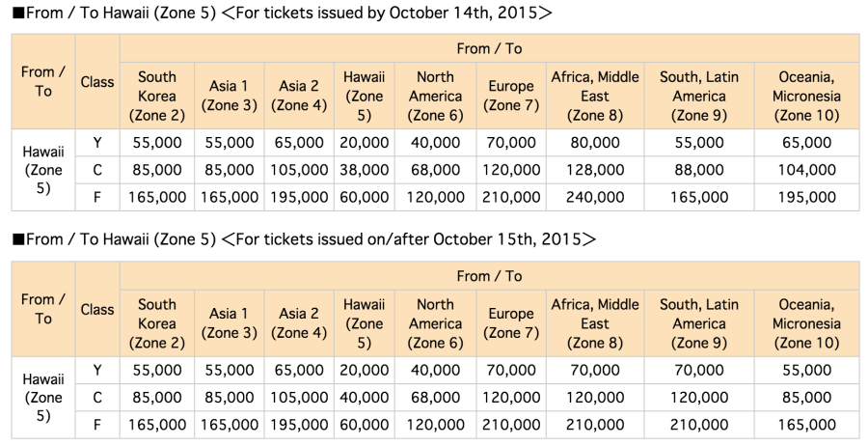Select upper table's 120,000 North America class F cell
The width and height of the screenshot is (868, 446).
(x=436, y=197)
